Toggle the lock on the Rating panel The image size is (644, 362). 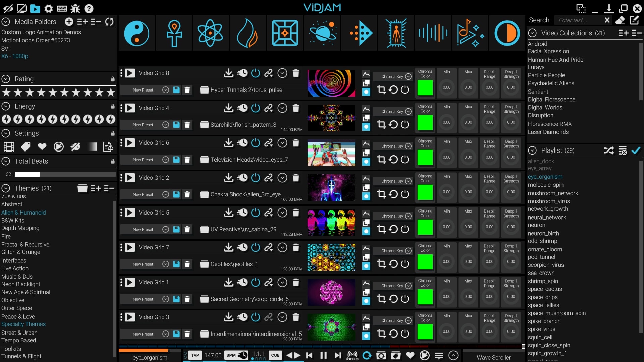point(113,79)
